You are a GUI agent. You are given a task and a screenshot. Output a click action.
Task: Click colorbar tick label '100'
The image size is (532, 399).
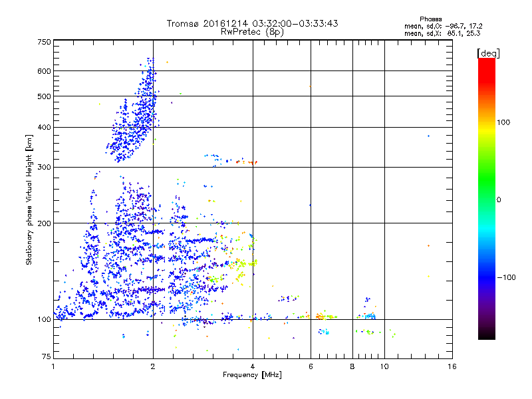pos(503,122)
